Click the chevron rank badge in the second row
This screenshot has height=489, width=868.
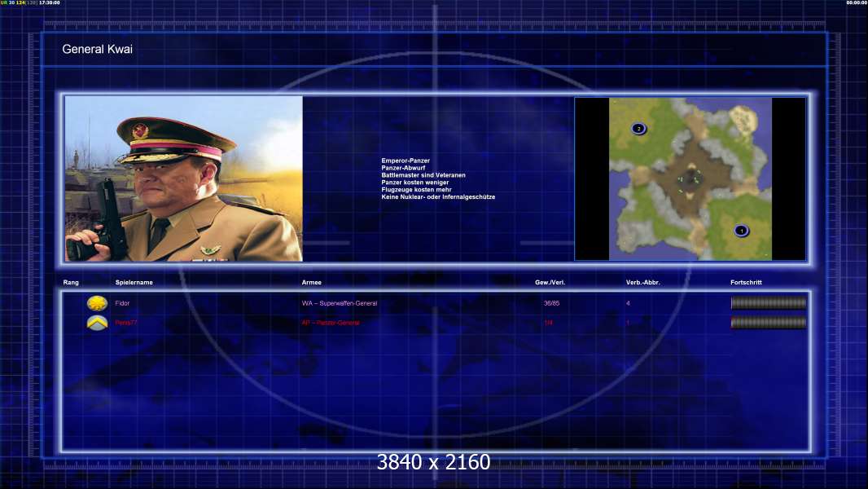tap(98, 322)
